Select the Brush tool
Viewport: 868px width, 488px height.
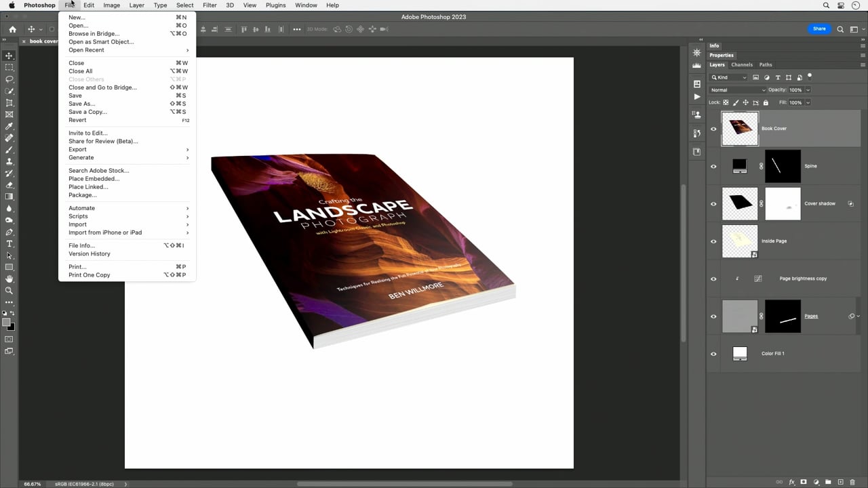coord(9,150)
